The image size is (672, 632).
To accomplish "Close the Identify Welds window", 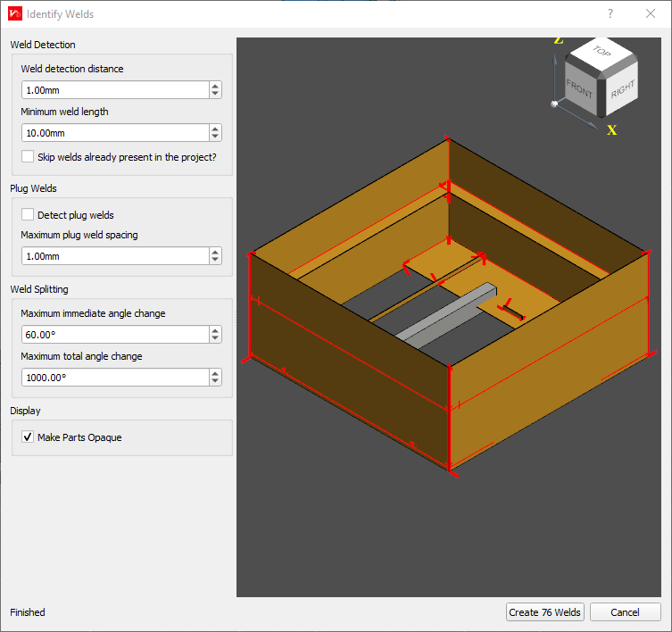I will [x=651, y=13].
